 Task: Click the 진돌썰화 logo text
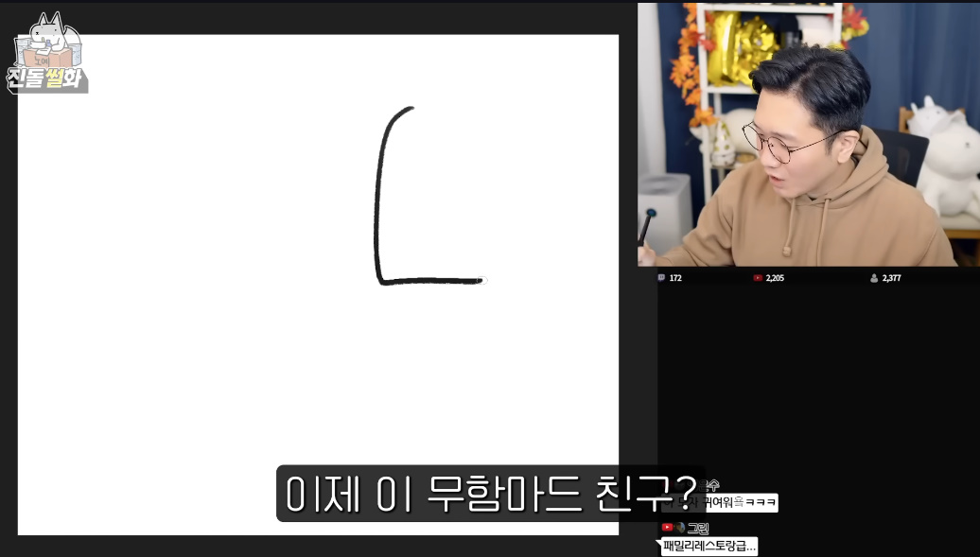[51, 78]
